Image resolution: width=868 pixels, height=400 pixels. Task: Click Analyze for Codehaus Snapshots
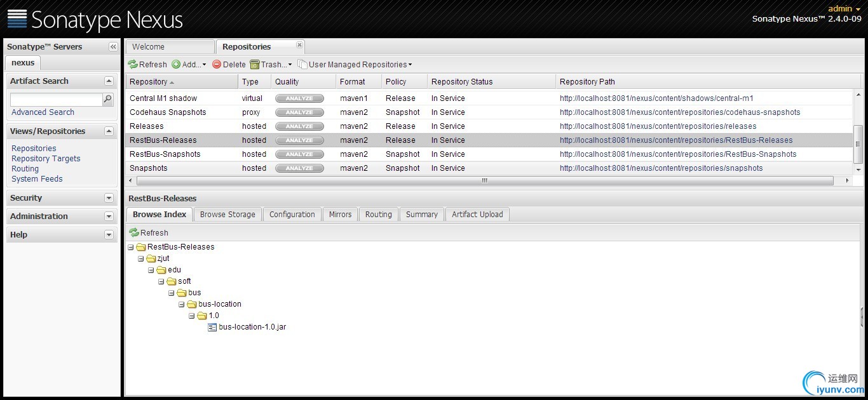tap(299, 112)
